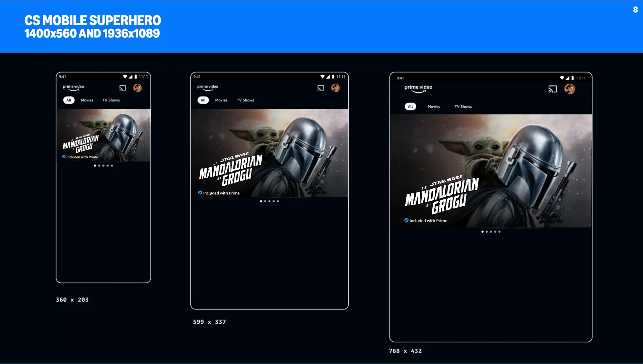Click the 1400x560 AND 1936x1089 subtitle
Viewport: 643px width, 364px height.
coord(92,33)
